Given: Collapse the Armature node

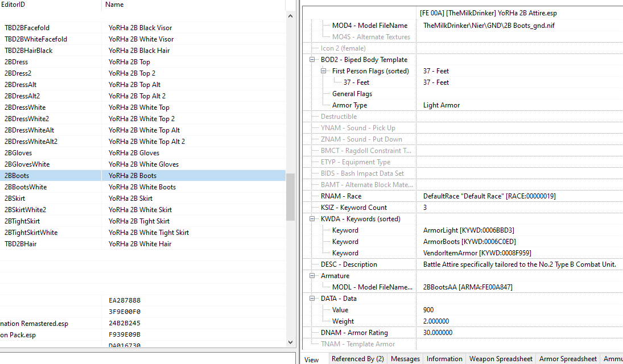Looking at the screenshot, I should tap(312, 276).
